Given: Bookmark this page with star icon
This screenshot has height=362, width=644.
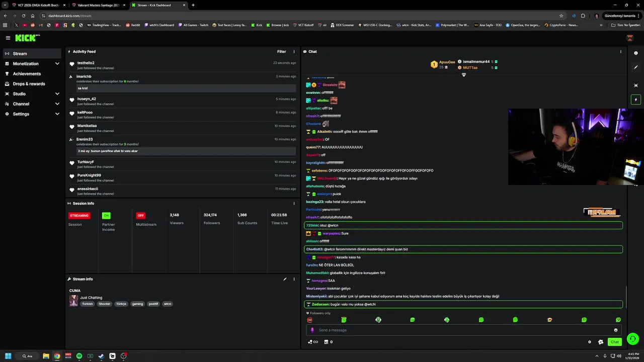Looking at the screenshot, I should [x=561, y=16].
